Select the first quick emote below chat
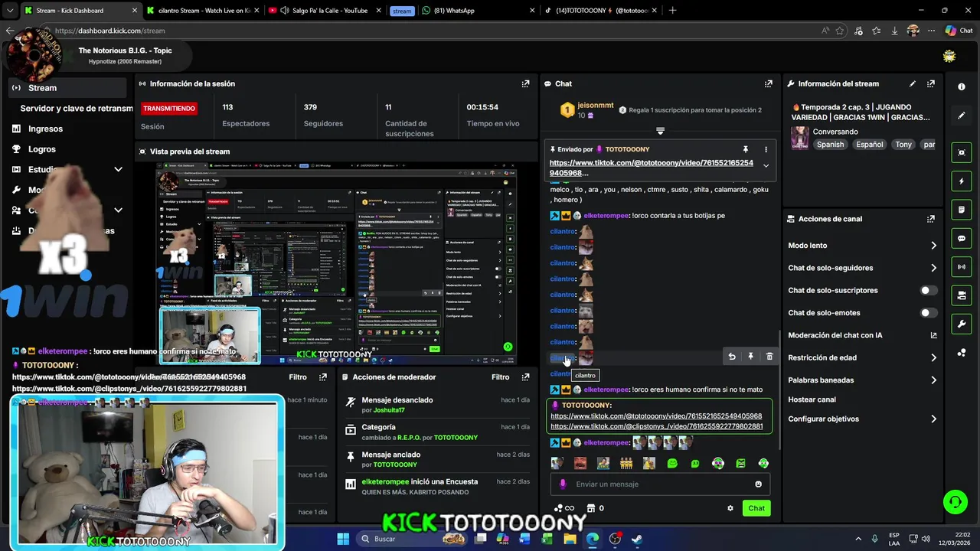This screenshot has height=551, width=980. [557, 463]
